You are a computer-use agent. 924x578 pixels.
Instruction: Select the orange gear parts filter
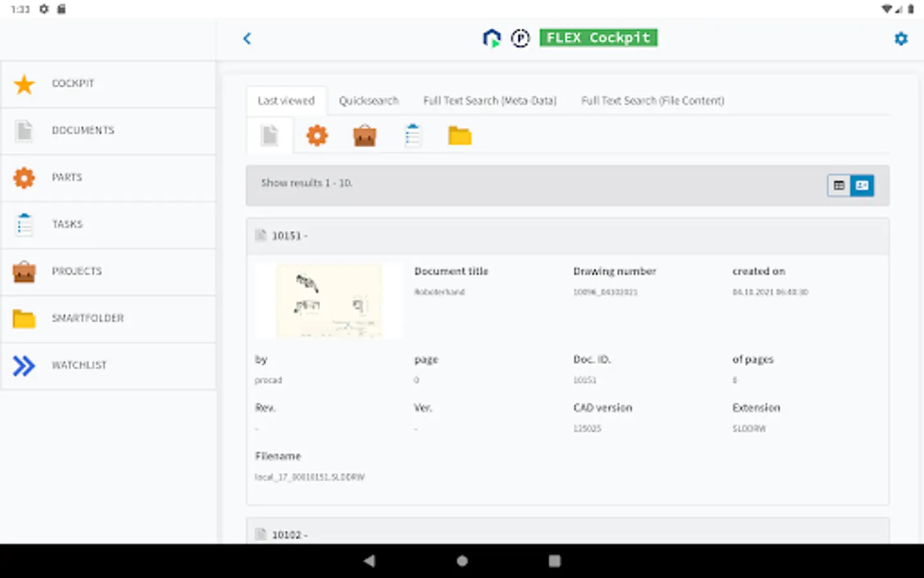pos(317,136)
